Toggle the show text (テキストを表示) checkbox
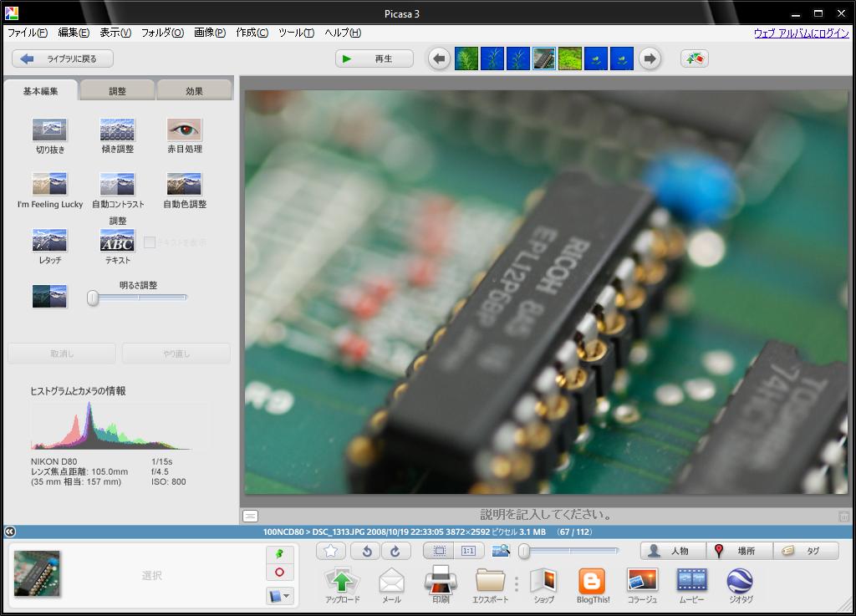The height and width of the screenshot is (616, 856). click(x=149, y=242)
